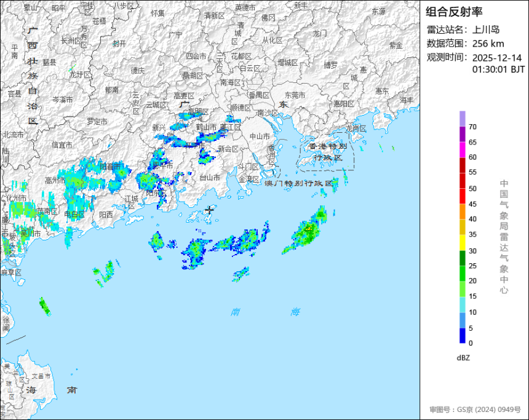Click the 35 value on the dBZ scale
Viewport: 529px width, 420px height.
pyautogui.click(x=472, y=234)
